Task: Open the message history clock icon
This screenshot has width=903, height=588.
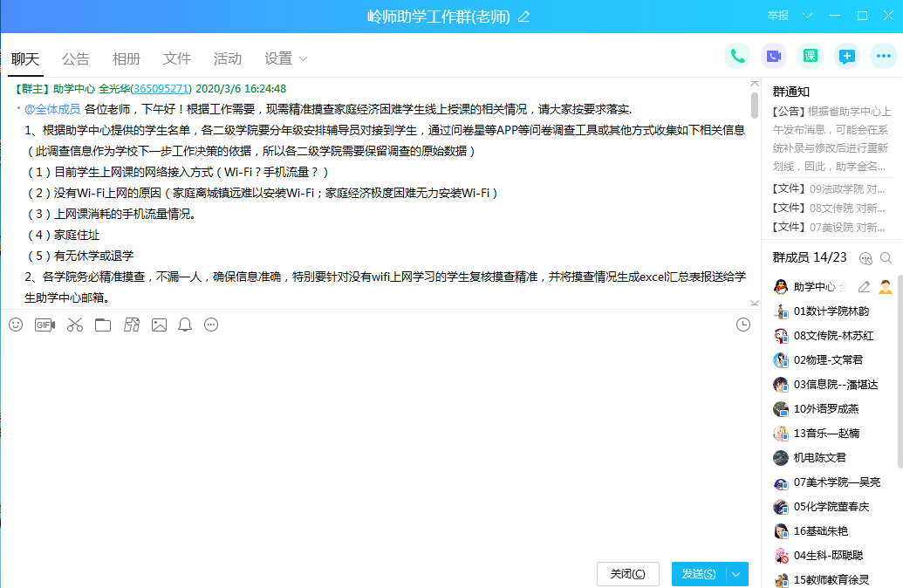Action: (743, 325)
